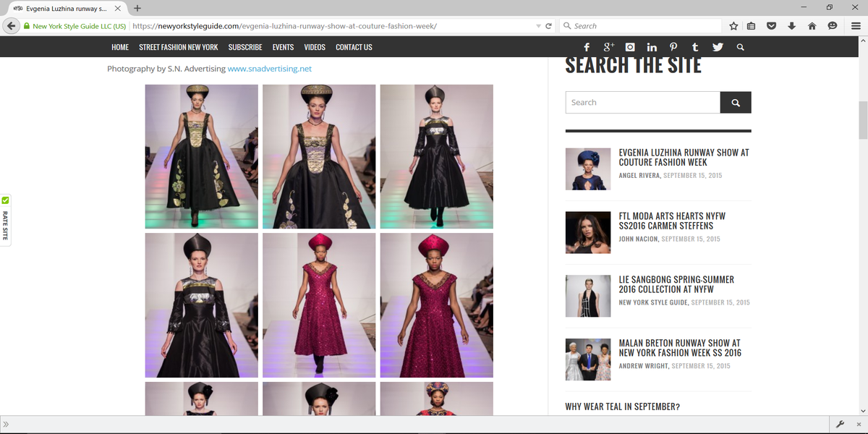Click the URL address field
Image resolution: width=868 pixels, height=434 pixels.
click(x=331, y=26)
